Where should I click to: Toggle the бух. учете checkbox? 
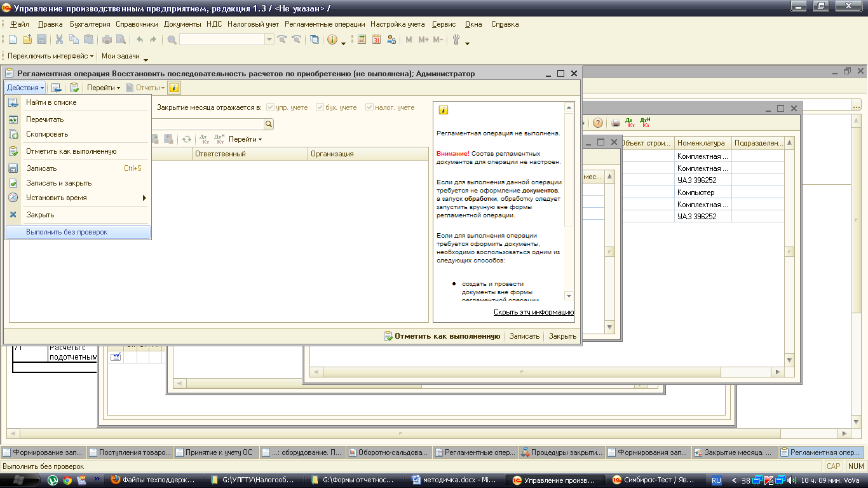320,107
